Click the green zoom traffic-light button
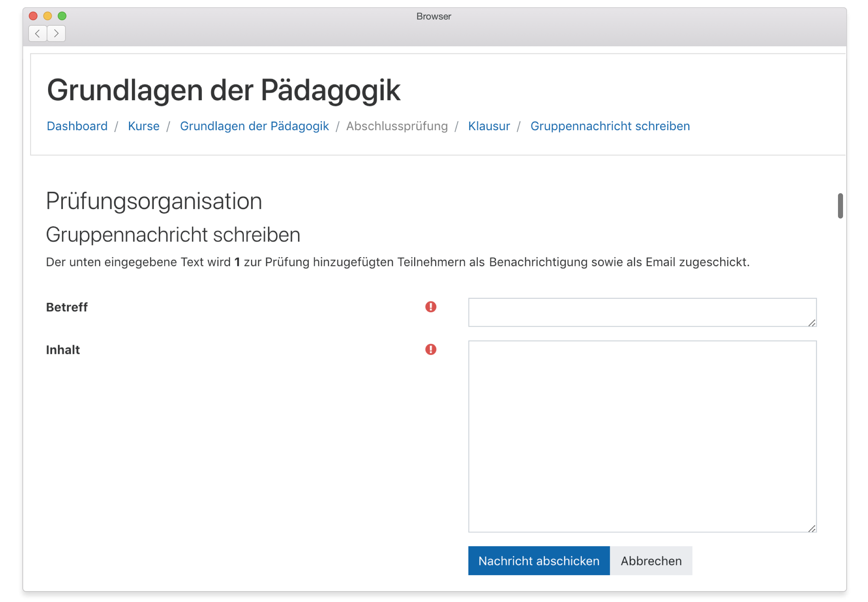The height and width of the screenshot is (602, 868). 61,16
